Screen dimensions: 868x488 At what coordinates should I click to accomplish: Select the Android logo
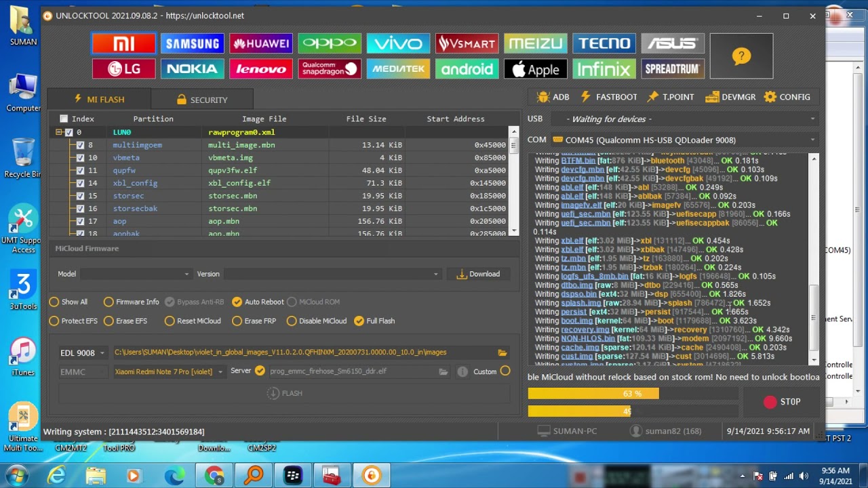pos(467,69)
